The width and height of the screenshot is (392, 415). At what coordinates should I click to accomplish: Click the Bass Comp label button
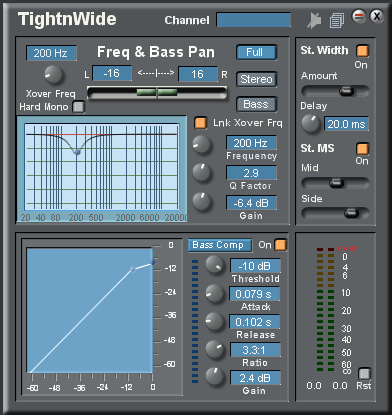[220, 245]
